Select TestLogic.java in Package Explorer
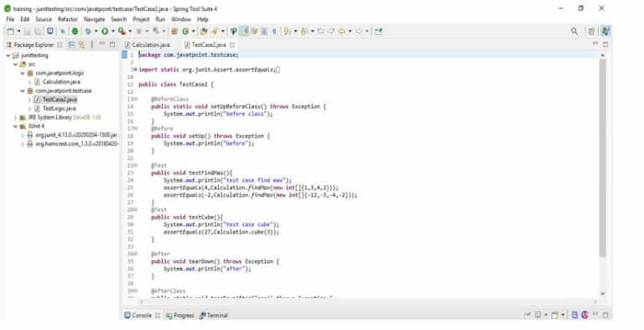The height and width of the screenshot is (330, 644). click(60, 108)
